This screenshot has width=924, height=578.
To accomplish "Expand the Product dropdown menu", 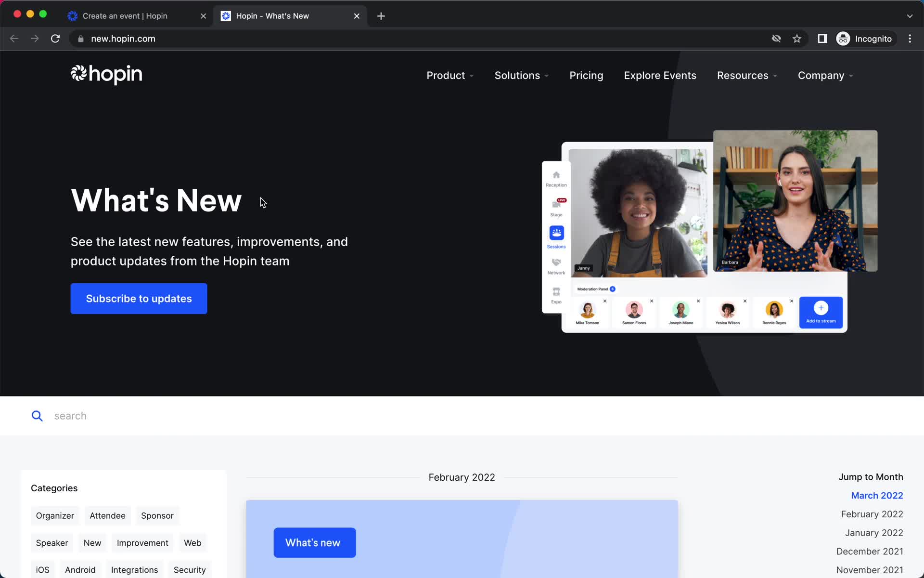I will (450, 76).
